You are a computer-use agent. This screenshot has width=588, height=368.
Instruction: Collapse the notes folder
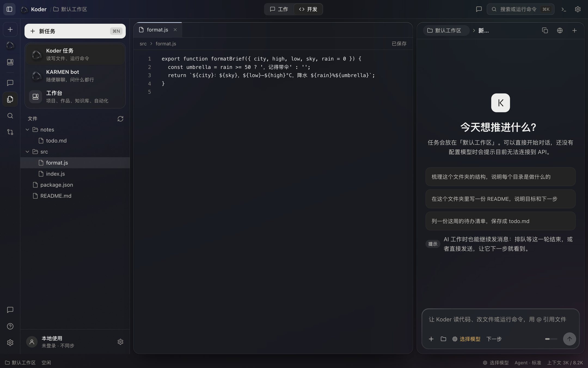(27, 129)
